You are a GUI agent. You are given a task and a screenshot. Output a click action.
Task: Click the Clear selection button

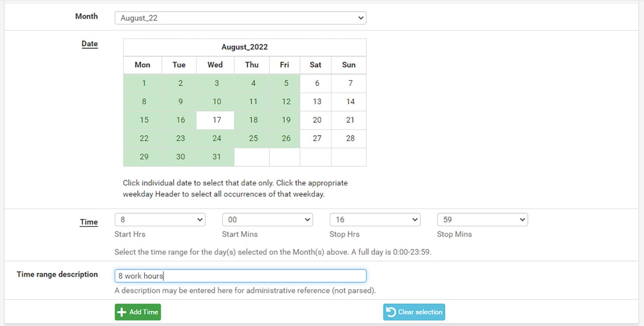point(414,312)
